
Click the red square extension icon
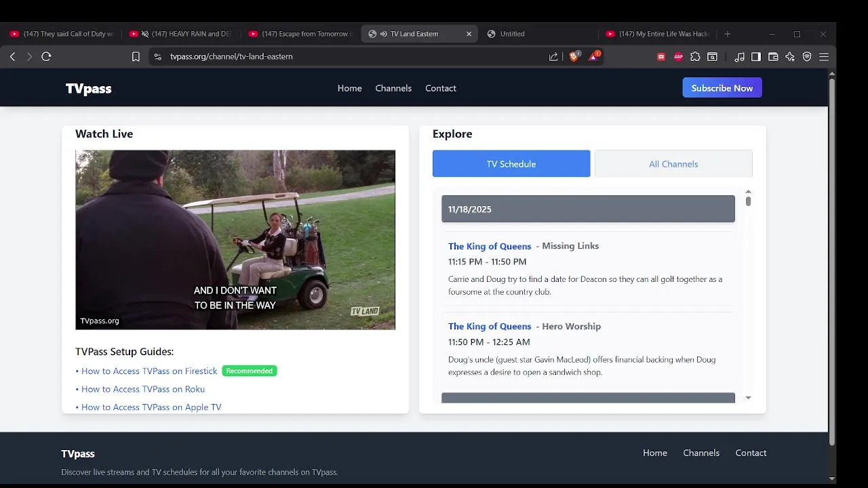[x=661, y=57]
